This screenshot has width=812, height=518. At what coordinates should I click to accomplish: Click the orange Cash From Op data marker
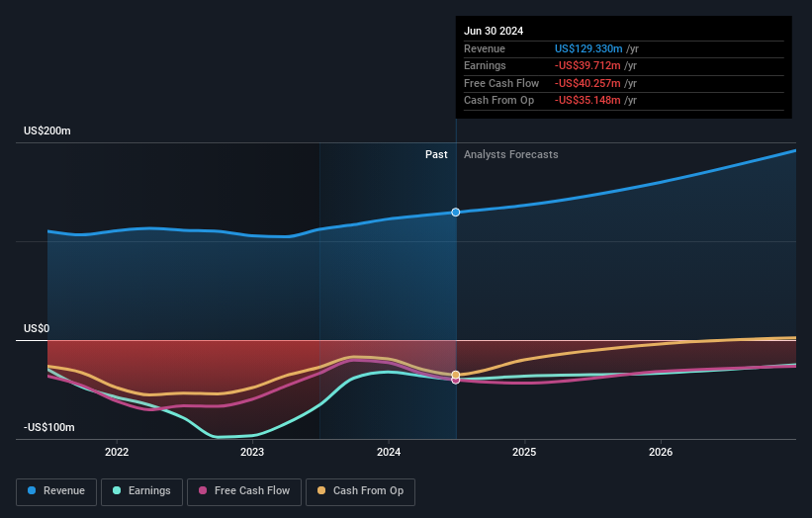tap(456, 375)
